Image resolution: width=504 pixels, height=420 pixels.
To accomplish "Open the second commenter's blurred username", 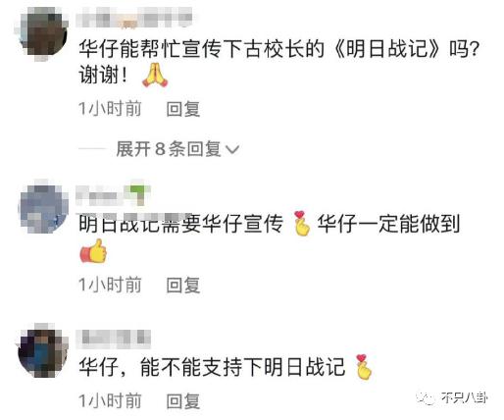I will pyautogui.click(x=113, y=195).
